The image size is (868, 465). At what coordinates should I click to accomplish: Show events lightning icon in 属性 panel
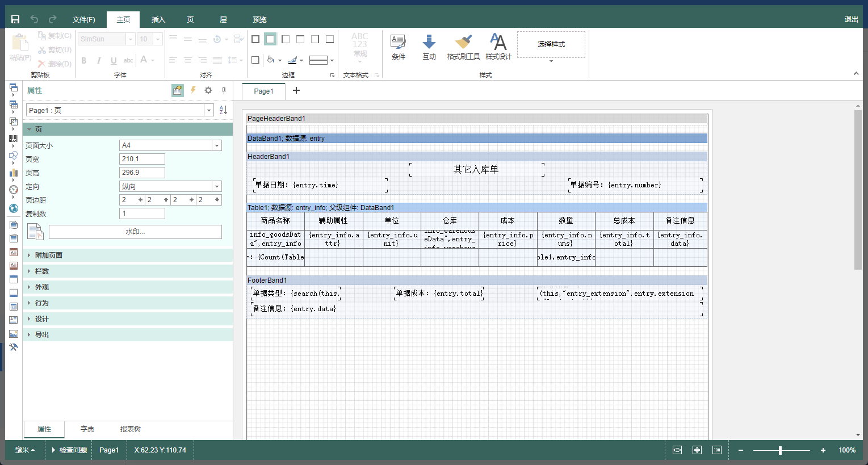click(x=193, y=90)
